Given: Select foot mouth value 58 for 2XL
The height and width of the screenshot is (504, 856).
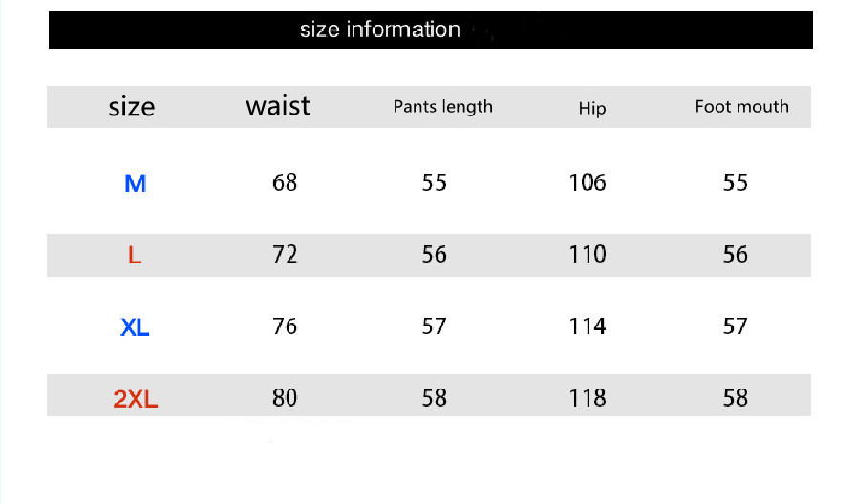Looking at the screenshot, I should [736, 398].
